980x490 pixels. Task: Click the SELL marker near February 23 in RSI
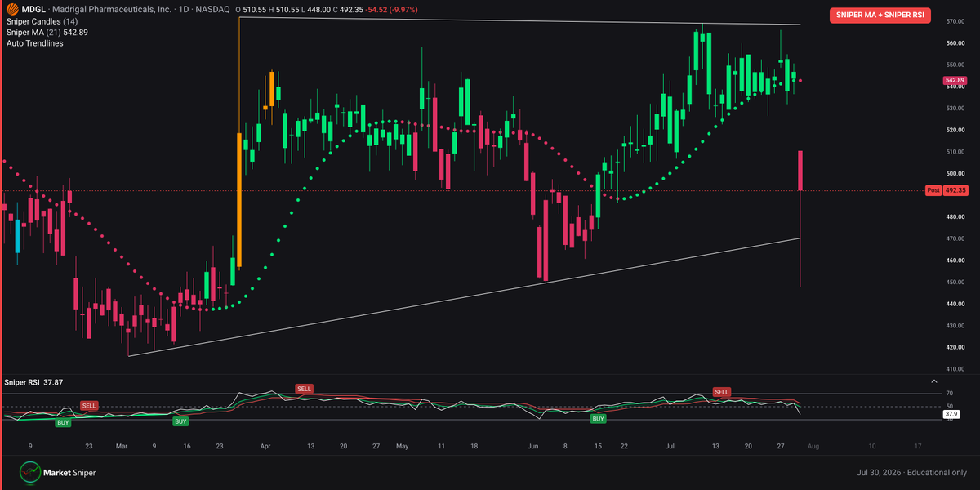[89, 405]
